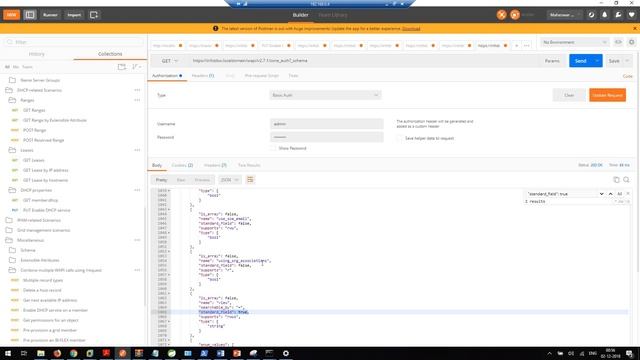The width and height of the screenshot is (640, 360).
Task: Open File Explorer in taskbar
Action: click(41, 353)
